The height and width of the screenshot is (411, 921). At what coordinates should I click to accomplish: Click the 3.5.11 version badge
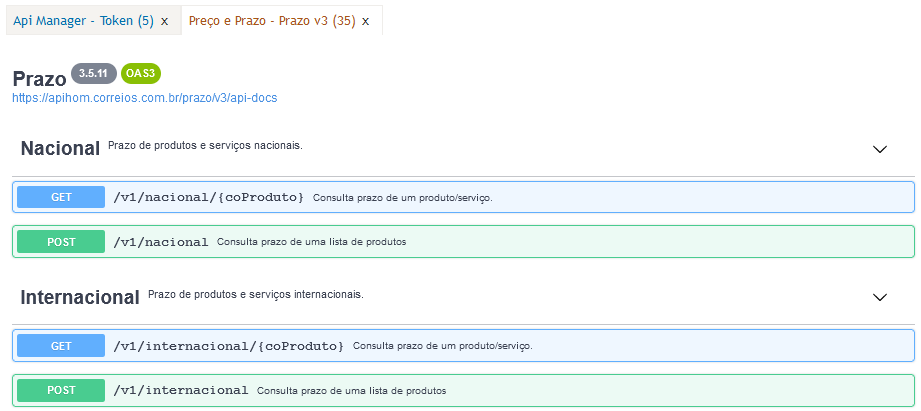[x=93, y=74]
